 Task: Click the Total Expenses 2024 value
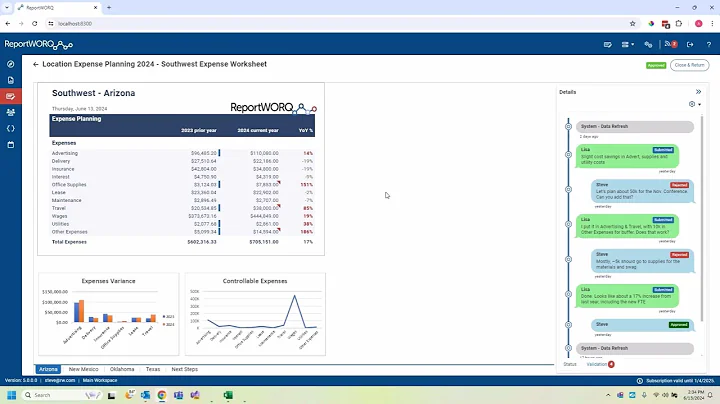pyautogui.click(x=264, y=242)
